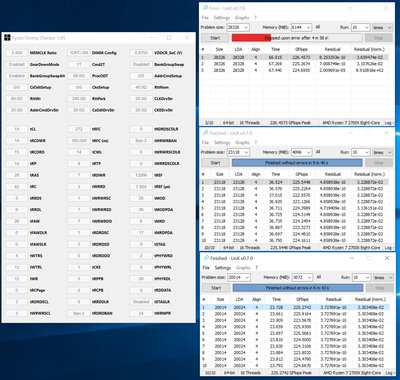
Task: Click the Ryzen Timing Checker title bar icon
Action: point(7,38)
